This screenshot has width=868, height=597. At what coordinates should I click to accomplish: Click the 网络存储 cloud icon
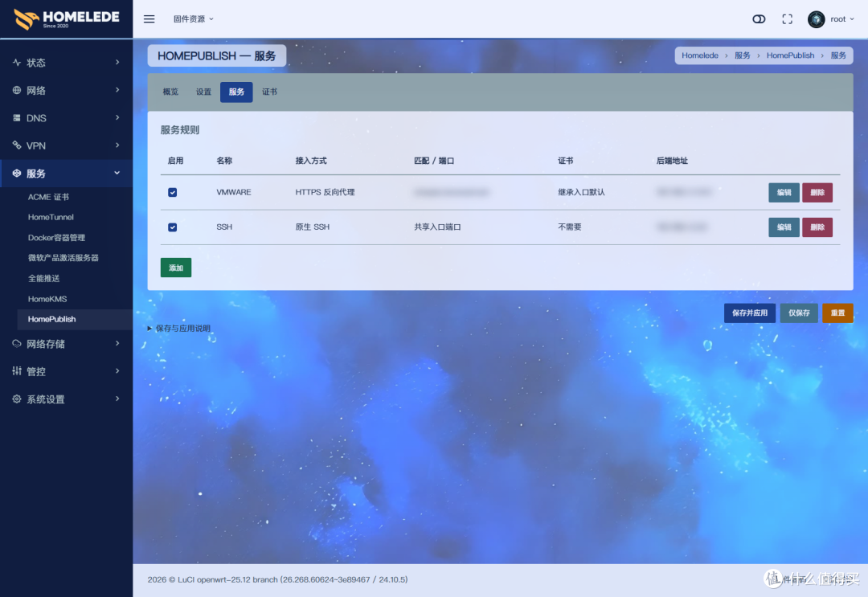pyautogui.click(x=17, y=344)
